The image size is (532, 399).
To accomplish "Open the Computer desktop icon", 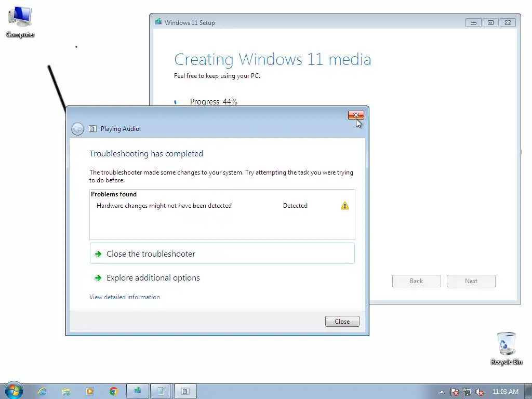I will pos(20,21).
